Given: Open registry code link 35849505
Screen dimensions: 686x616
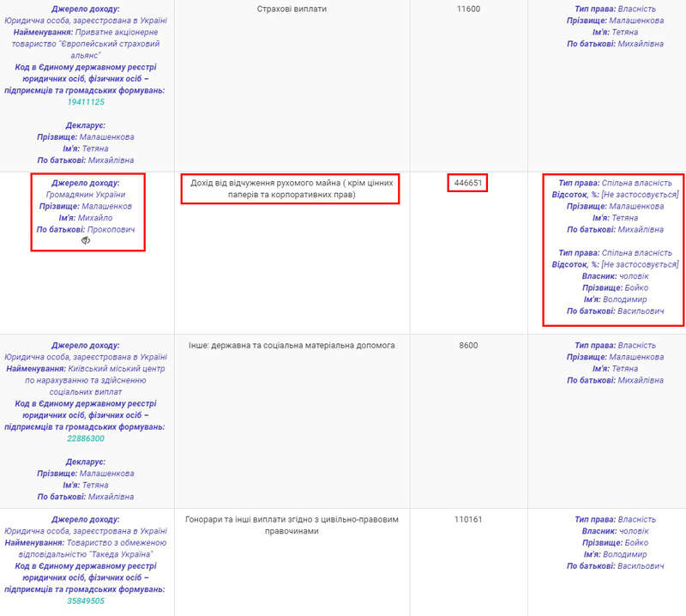Looking at the screenshot, I should click(86, 601).
